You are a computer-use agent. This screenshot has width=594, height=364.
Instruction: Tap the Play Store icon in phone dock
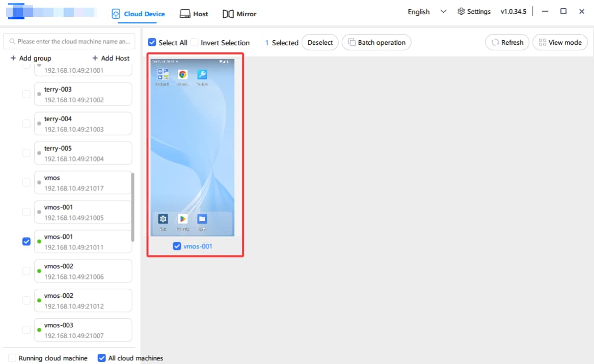(182, 219)
